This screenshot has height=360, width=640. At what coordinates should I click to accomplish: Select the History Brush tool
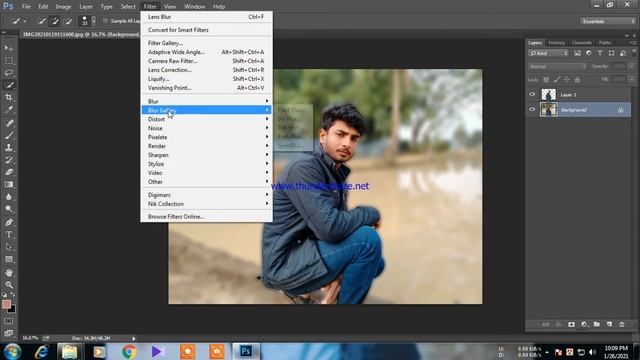coord(9,160)
